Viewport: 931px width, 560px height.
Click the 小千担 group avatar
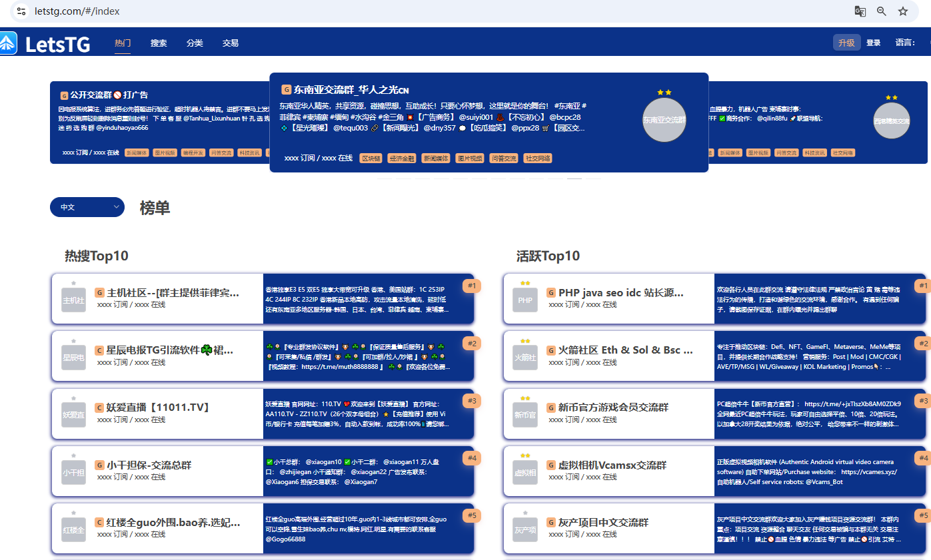pyautogui.click(x=74, y=473)
